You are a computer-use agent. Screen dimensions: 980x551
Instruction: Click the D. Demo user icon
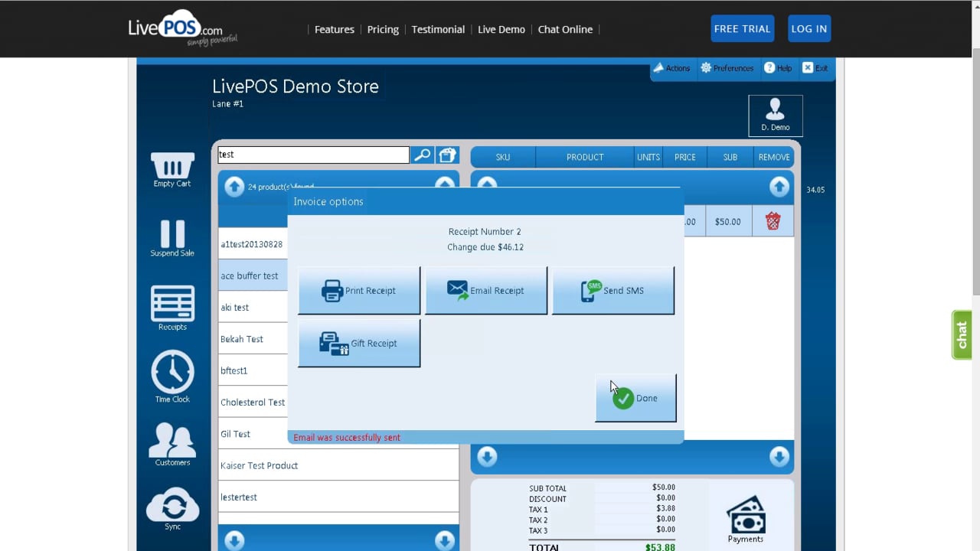click(776, 115)
